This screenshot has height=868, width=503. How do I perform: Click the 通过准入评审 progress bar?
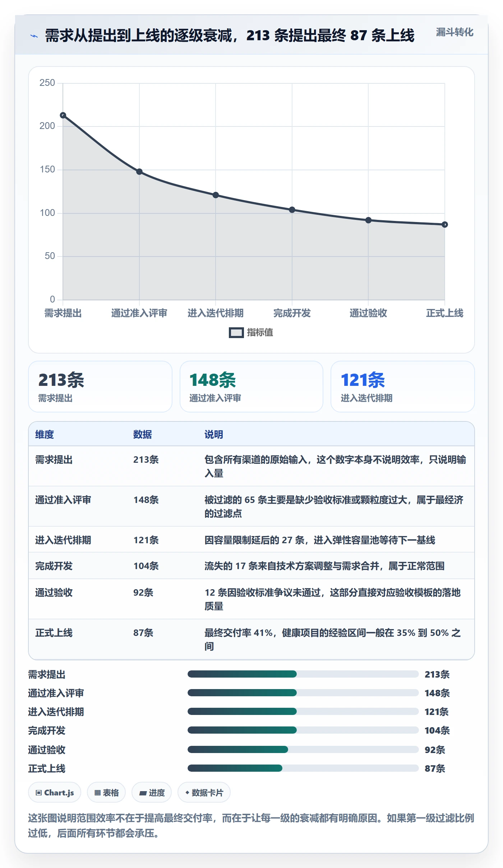(x=303, y=693)
